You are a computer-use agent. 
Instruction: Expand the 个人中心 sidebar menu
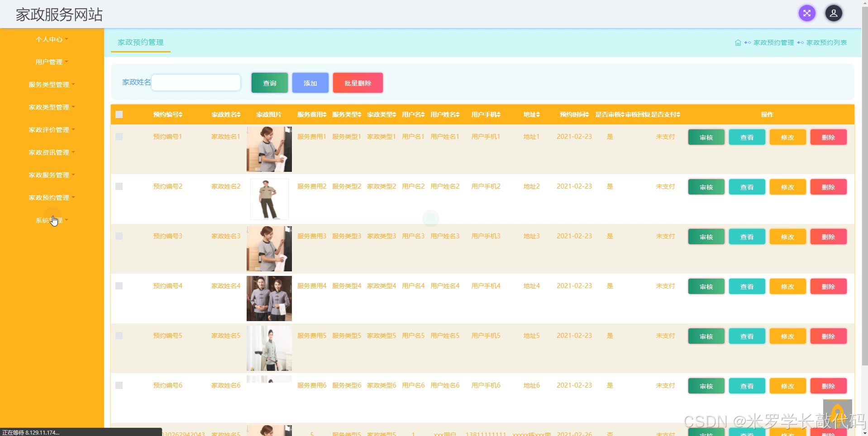pos(52,39)
